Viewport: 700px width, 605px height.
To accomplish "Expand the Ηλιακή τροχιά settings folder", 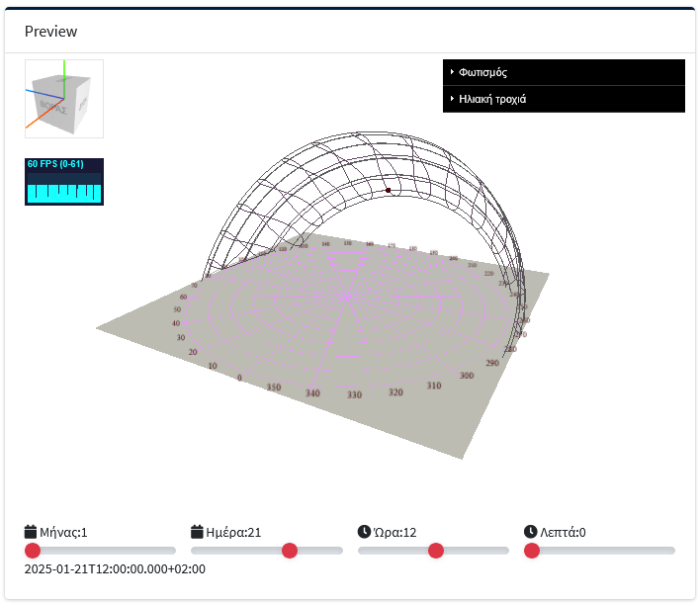I will tap(564, 99).
